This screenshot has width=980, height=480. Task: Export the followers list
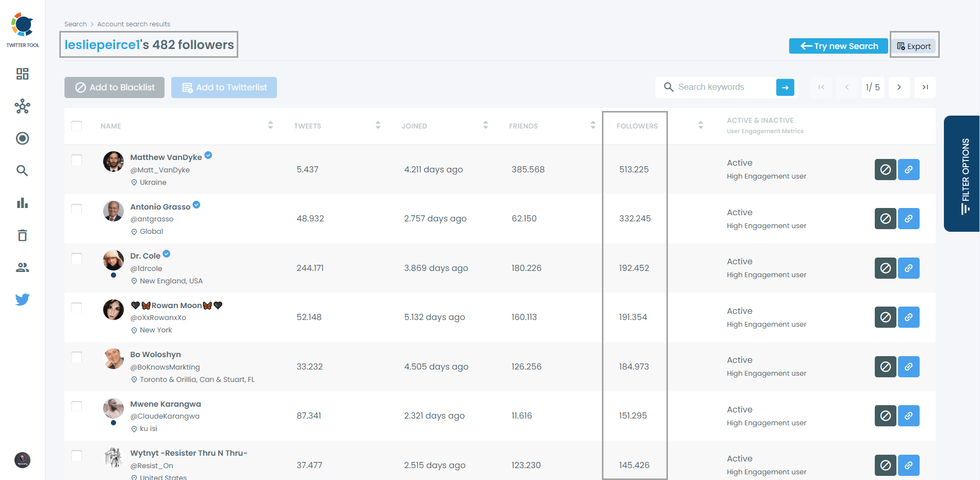914,46
